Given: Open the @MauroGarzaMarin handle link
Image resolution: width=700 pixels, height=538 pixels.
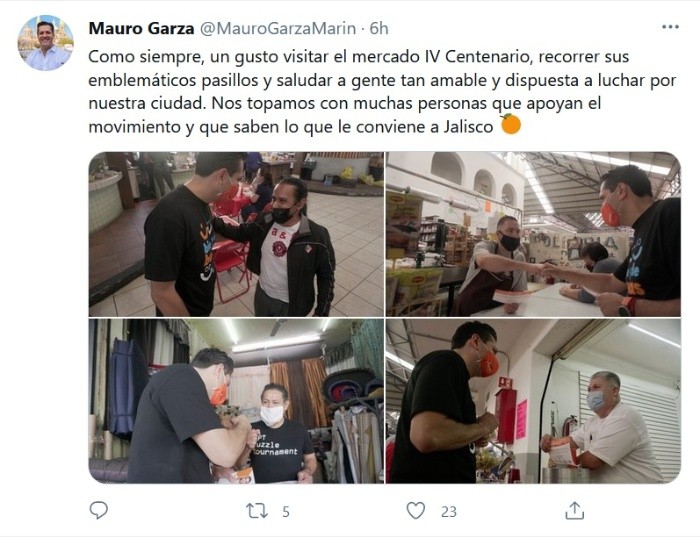Looking at the screenshot, I should (278, 29).
